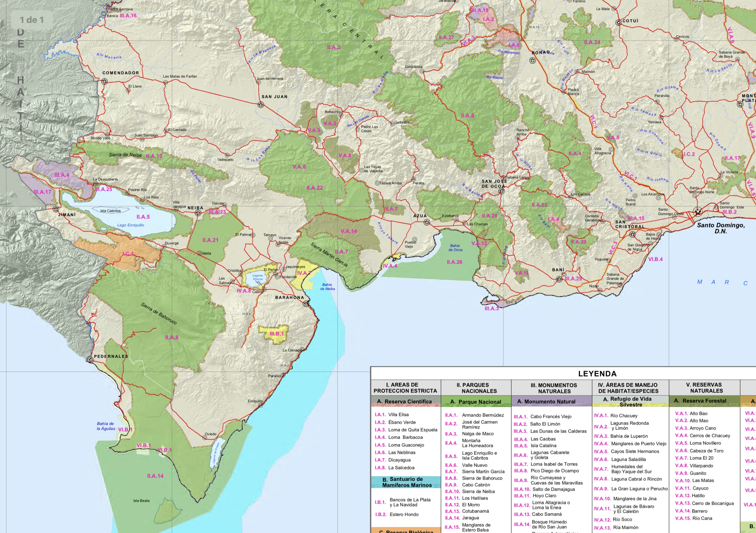Click the Barahona city marker icon

coord(306,303)
